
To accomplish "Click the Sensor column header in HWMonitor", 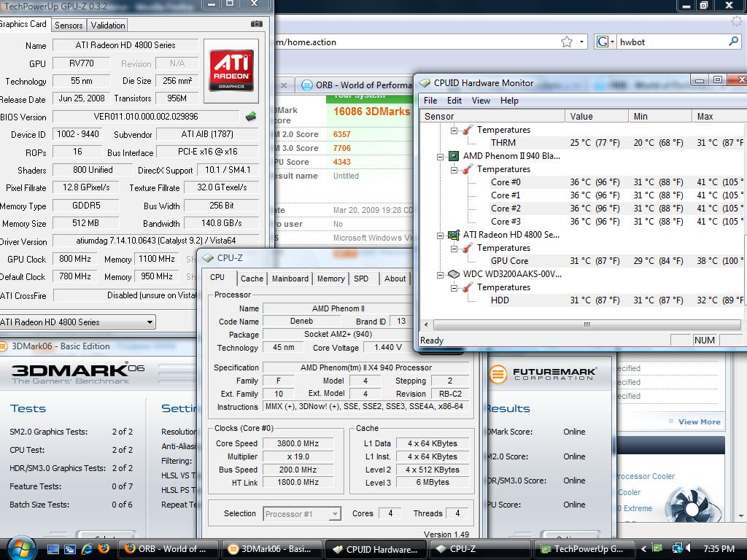I will [x=492, y=116].
